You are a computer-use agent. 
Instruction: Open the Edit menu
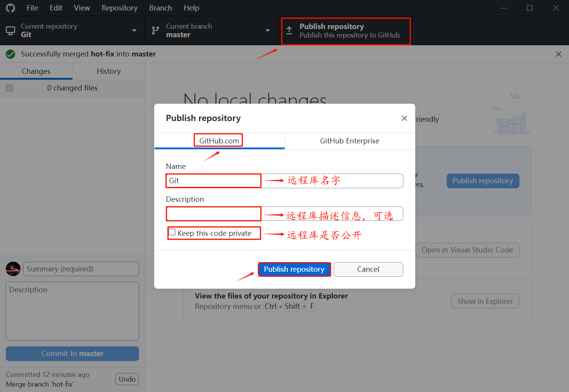point(56,8)
